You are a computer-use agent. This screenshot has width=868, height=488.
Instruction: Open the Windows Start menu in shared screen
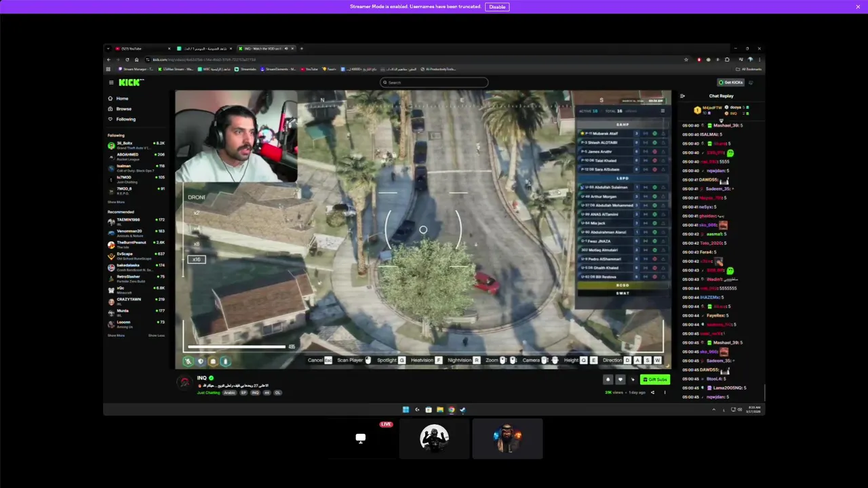coord(406,409)
